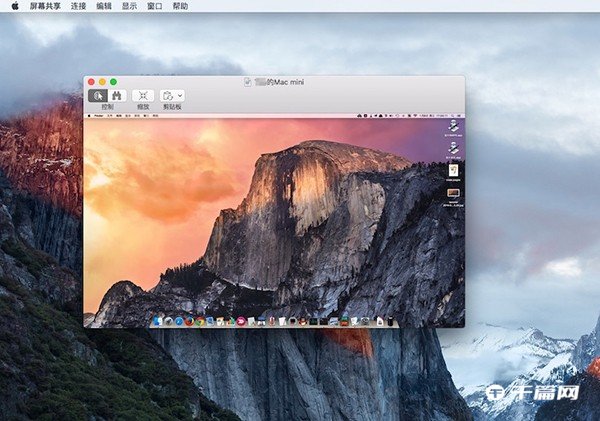This screenshot has height=421, width=600.
Task: Select the document file icon on remote desktop
Action: point(453,171)
